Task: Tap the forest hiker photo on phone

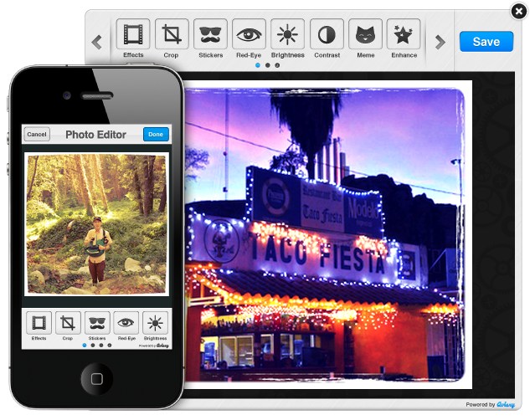Action: point(96,224)
